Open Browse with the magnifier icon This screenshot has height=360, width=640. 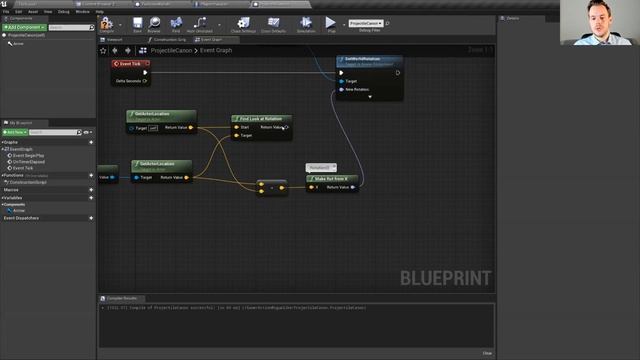pyautogui.click(x=154, y=23)
